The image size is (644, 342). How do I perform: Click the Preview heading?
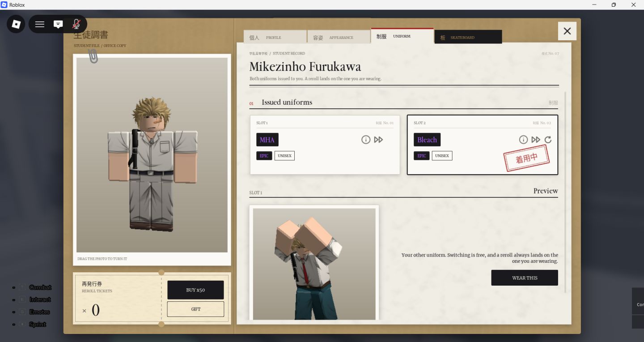(x=546, y=191)
